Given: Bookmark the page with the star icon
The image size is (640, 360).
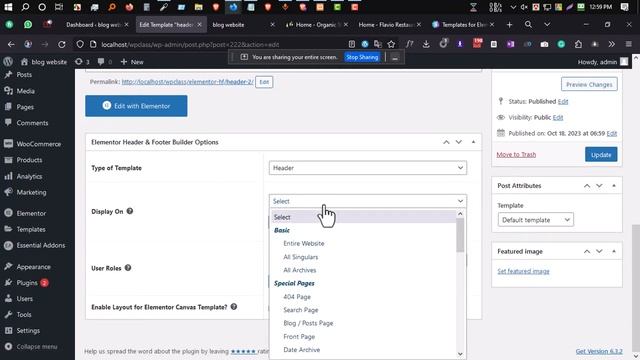Looking at the screenshot, I should (x=391, y=44).
